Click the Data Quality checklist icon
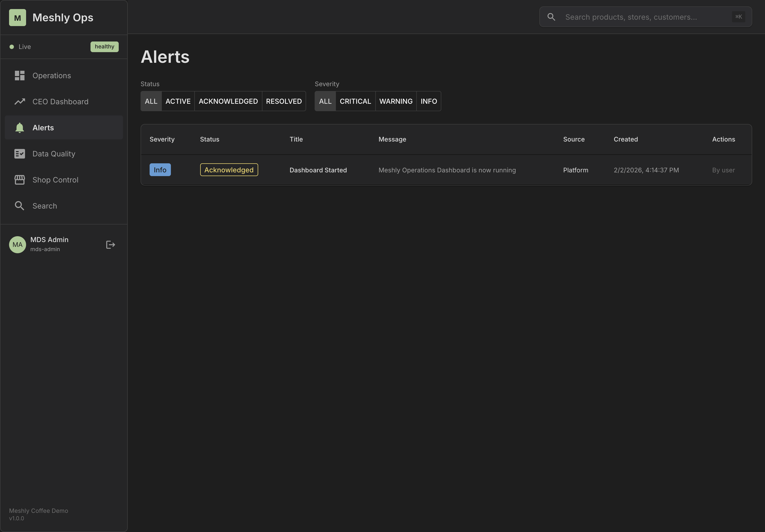 coord(20,154)
